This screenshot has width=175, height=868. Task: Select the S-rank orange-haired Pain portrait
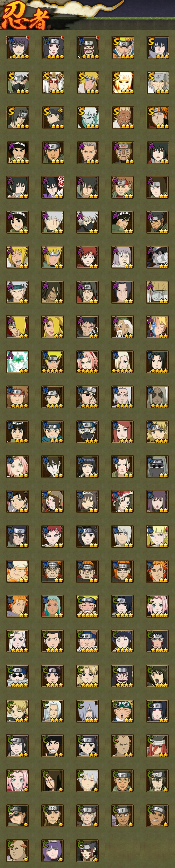point(157,118)
